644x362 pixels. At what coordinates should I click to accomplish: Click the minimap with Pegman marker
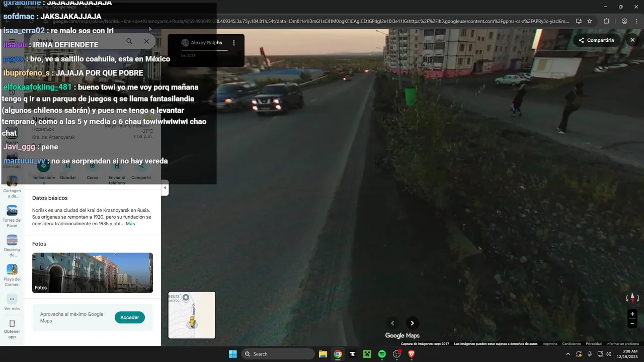[x=192, y=315]
